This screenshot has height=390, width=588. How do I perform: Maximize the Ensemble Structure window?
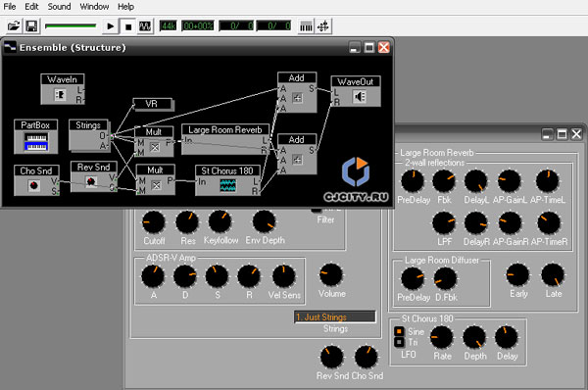pos(369,47)
